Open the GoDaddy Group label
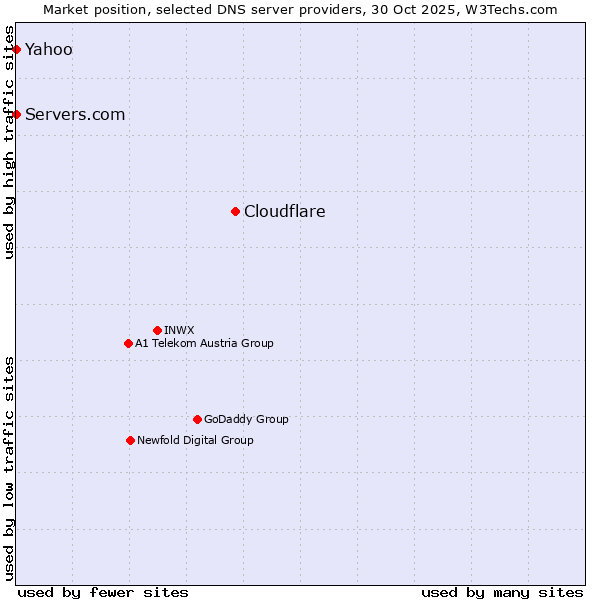This screenshot has height=600, width=600. 246,419
